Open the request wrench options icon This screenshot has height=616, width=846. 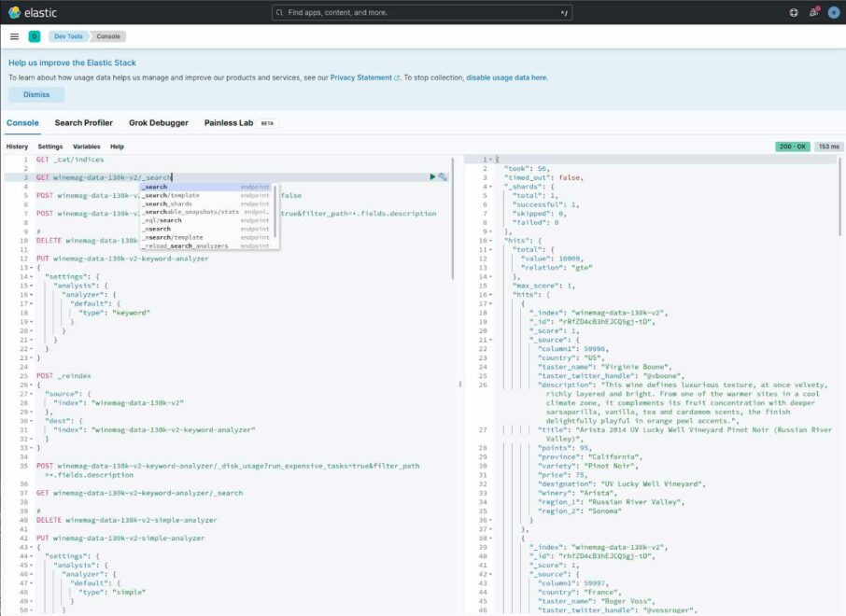442,175
